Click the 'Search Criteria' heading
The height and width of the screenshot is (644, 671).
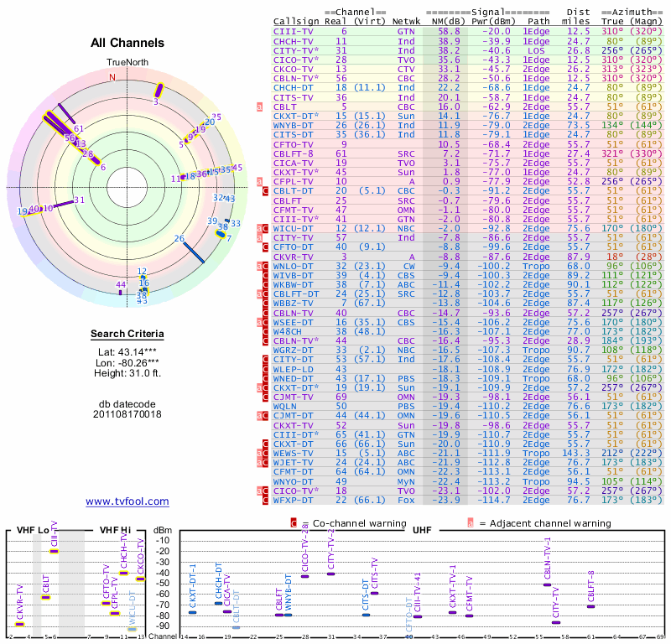[x=127, y=334]
